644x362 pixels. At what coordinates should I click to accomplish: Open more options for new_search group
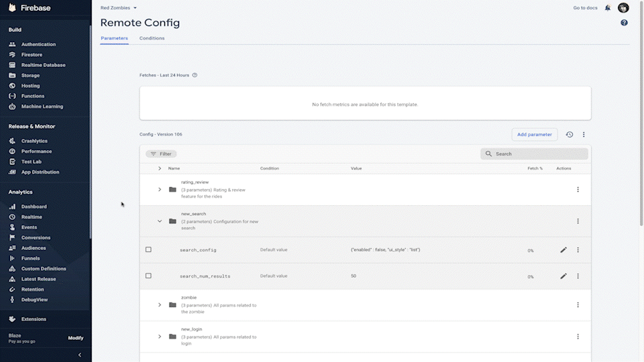(x=578, y=221)
